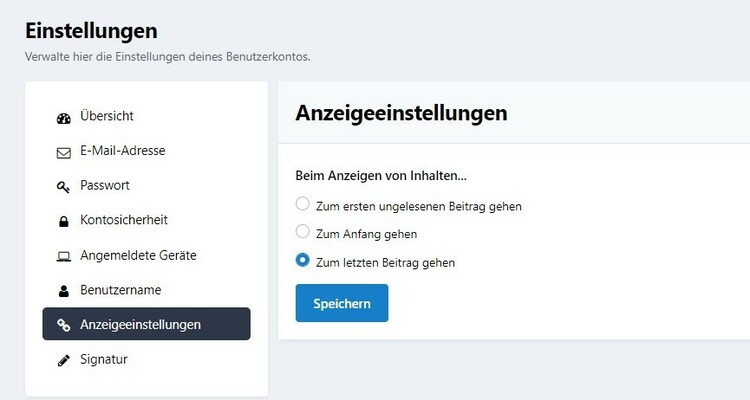Show Angemeldete Geräte list
Viewport: 750px width, 400px height.
pos(138,255)
